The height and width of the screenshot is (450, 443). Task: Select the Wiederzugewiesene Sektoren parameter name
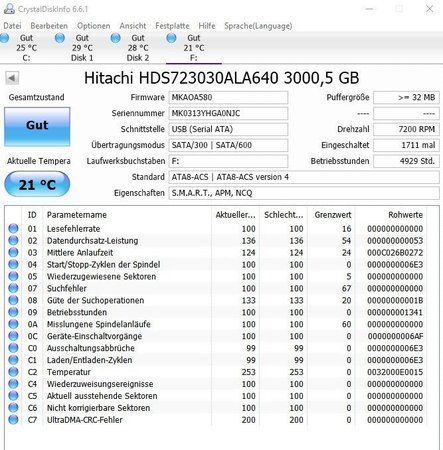point(101,276)
